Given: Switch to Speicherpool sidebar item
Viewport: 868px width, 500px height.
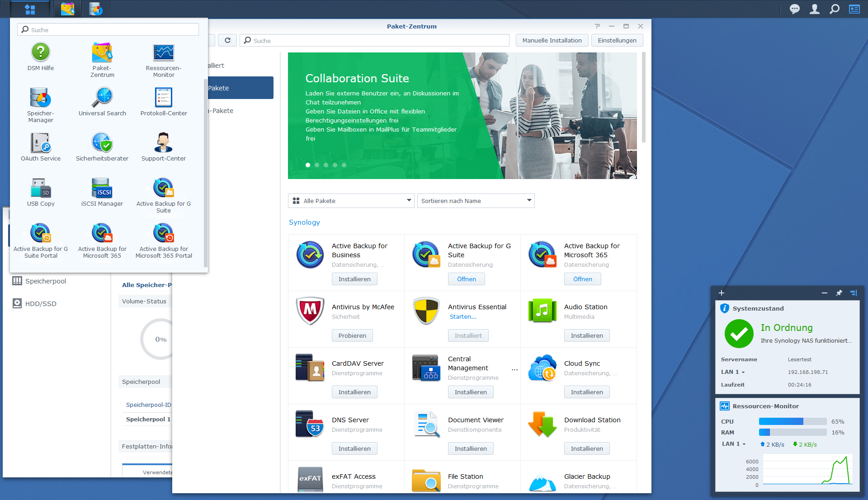Looking at the screenshot, I should 45,281.
